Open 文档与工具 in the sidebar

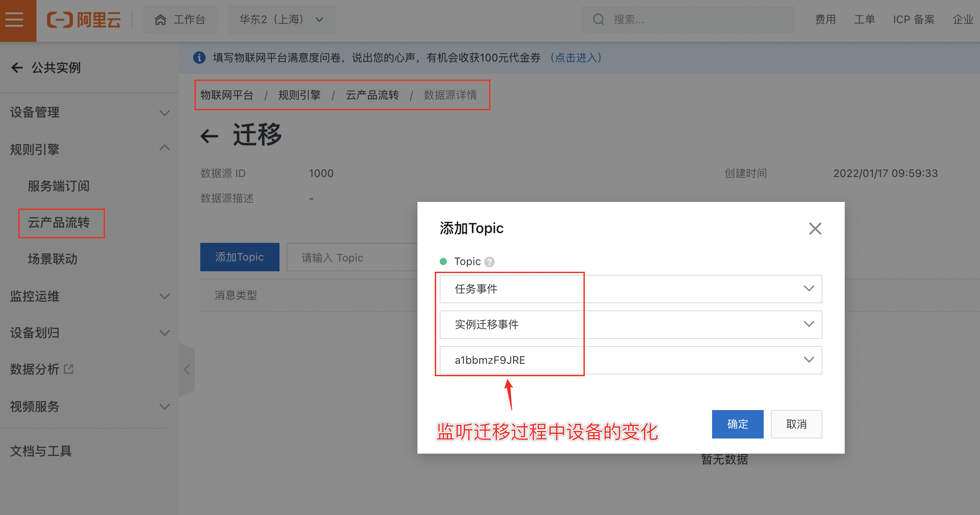coord(41,451)
